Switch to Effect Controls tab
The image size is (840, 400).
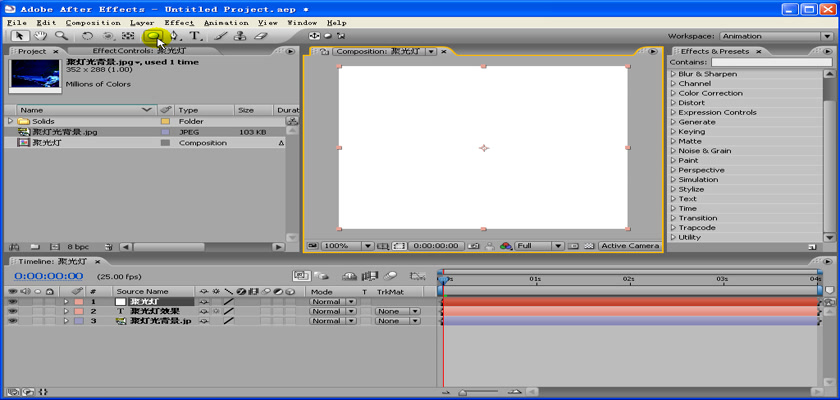(139, 51)
